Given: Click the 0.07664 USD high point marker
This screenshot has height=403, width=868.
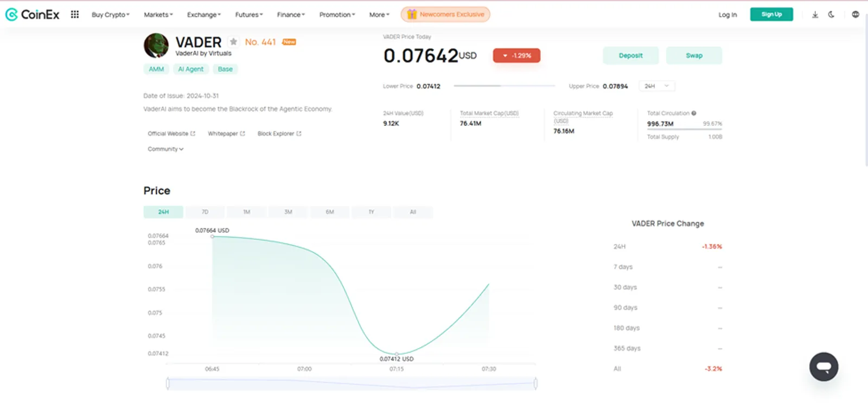Looking at the screenshot, I should point(212,236).
